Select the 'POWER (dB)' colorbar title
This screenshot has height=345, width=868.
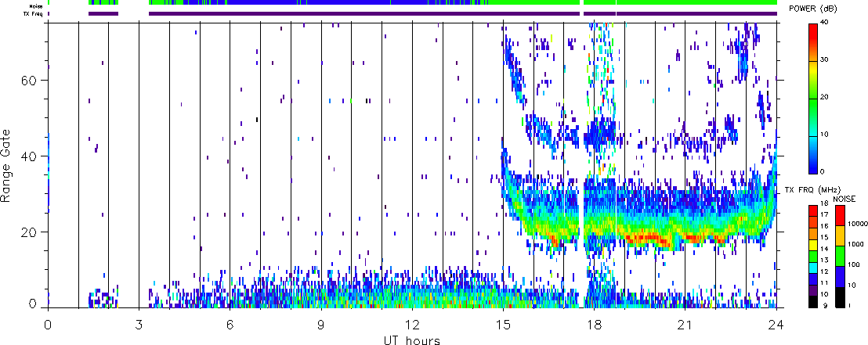tap(814, 9)
